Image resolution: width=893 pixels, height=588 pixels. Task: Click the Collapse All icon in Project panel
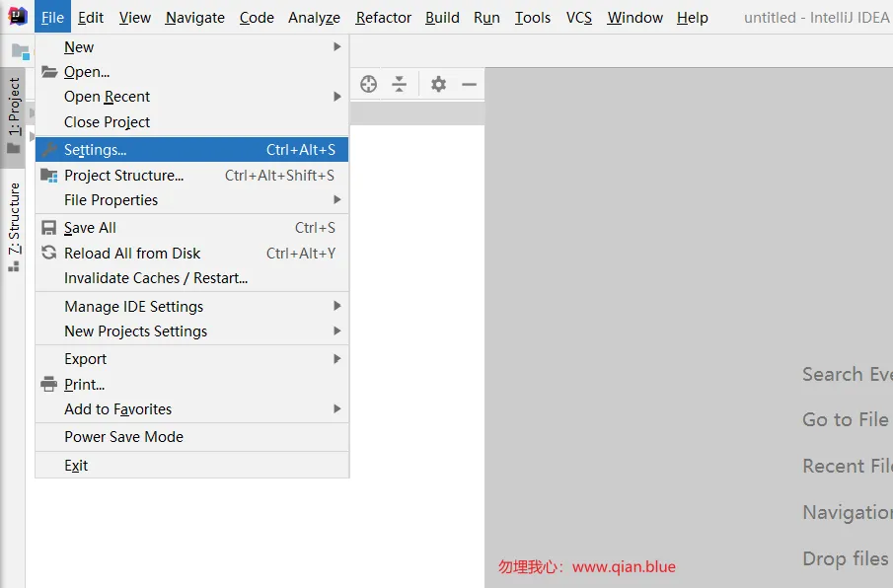(x=400, y=84)
